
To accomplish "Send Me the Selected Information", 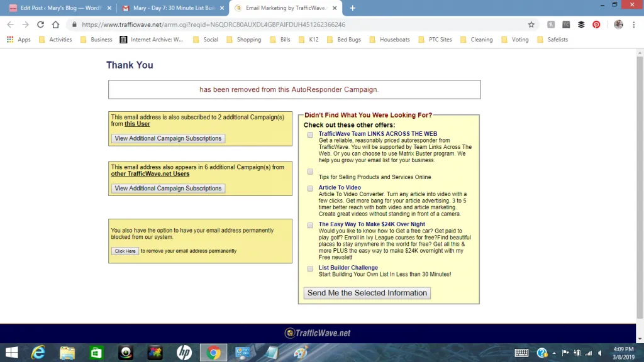I will pos(367,293).
